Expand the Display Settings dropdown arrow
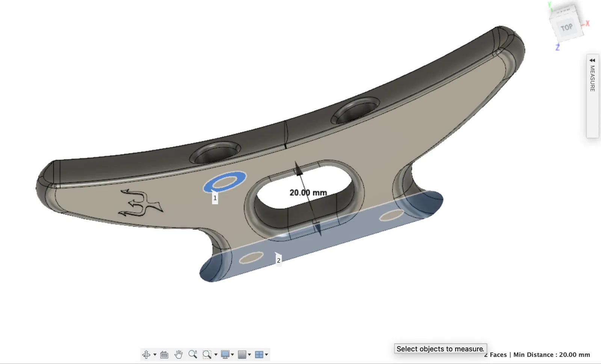 [233, 354]
